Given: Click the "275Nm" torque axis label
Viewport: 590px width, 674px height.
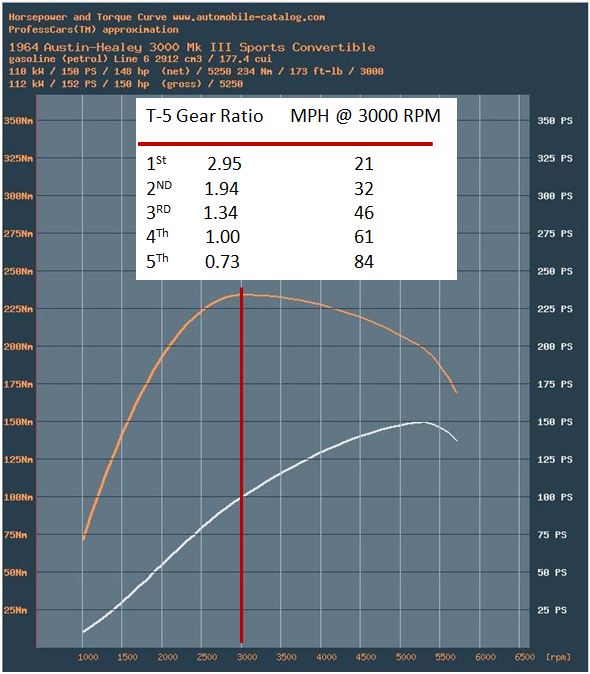Looking at the screenshot, I should [18, 234].
